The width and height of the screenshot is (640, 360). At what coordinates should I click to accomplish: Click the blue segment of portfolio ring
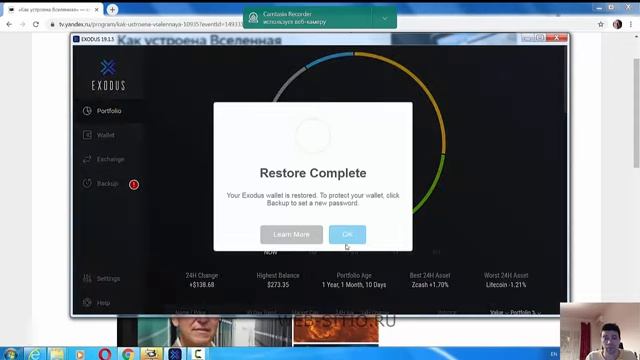(x=329, y=58)
